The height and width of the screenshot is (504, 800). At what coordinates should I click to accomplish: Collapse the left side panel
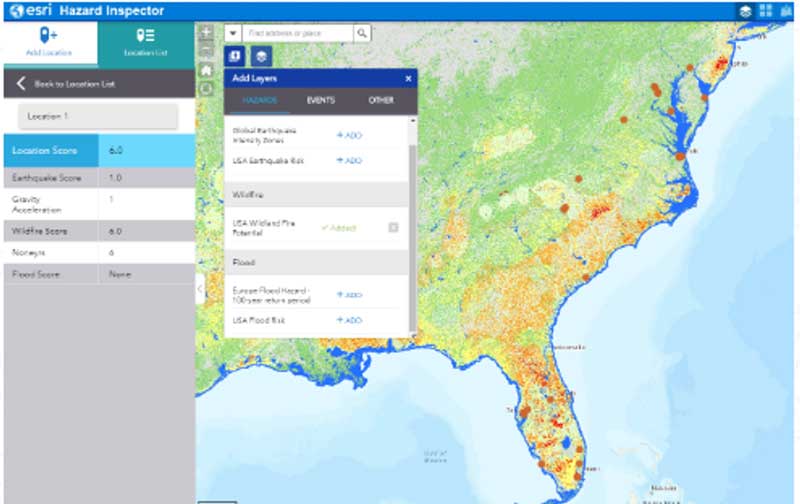click(x=199, y=288)
